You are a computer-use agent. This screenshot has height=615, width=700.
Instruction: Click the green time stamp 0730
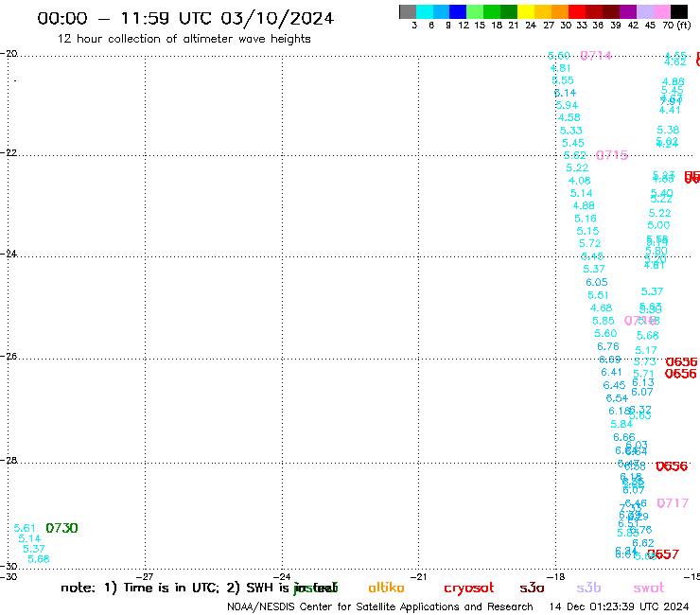pyautogui.click(x=62, y=528)
